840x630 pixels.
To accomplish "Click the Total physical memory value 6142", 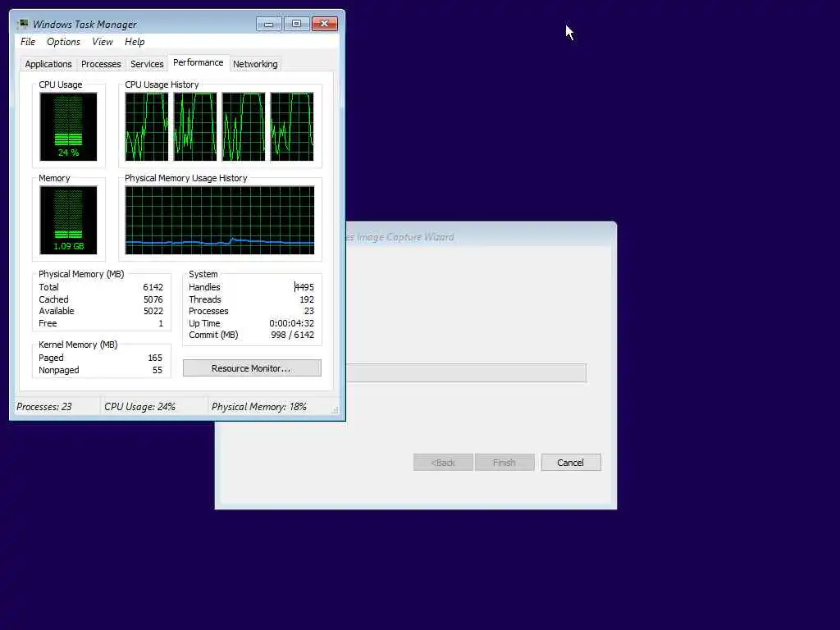I will [x=153, y=287].
